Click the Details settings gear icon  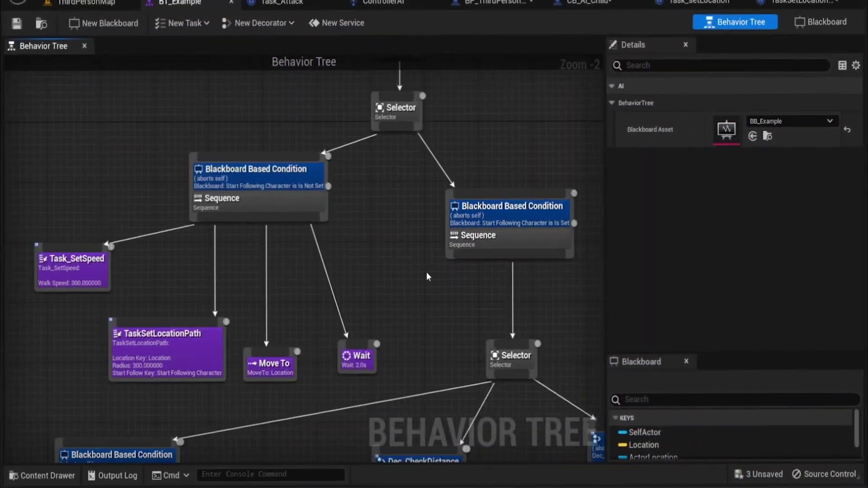(x=856, y=66)
